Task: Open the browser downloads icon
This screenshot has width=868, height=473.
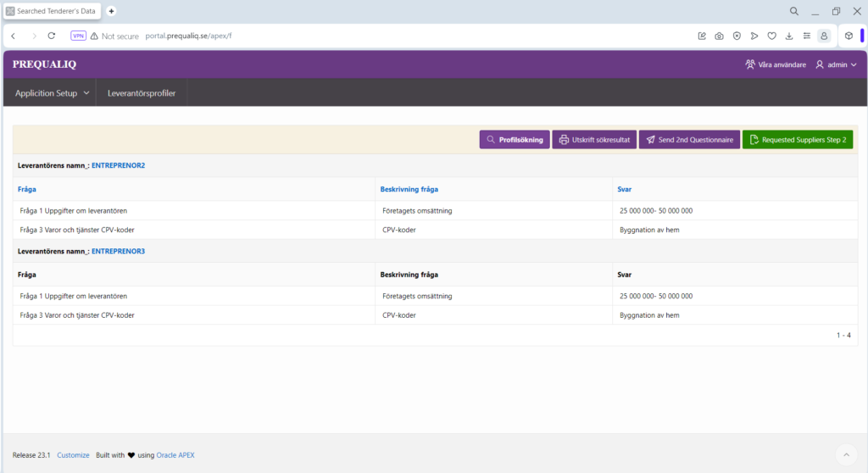Action: coord(789,36)
